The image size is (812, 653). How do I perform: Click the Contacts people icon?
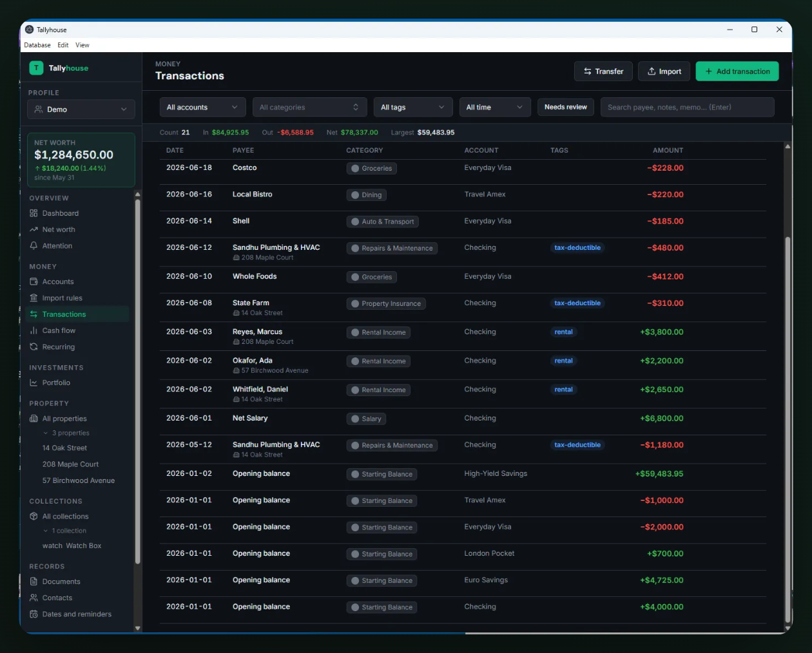[x=34, y=598]
